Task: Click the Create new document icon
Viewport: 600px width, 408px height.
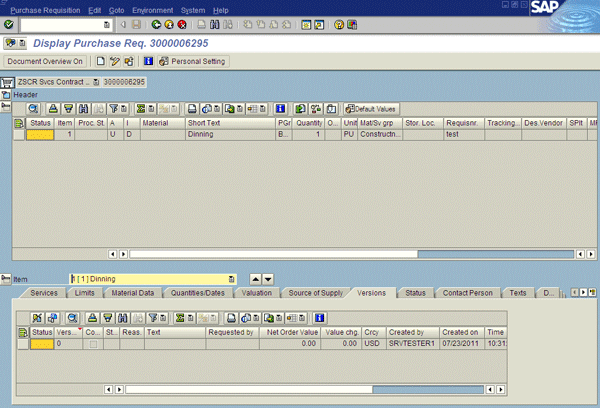Action: tap(101, 61)
